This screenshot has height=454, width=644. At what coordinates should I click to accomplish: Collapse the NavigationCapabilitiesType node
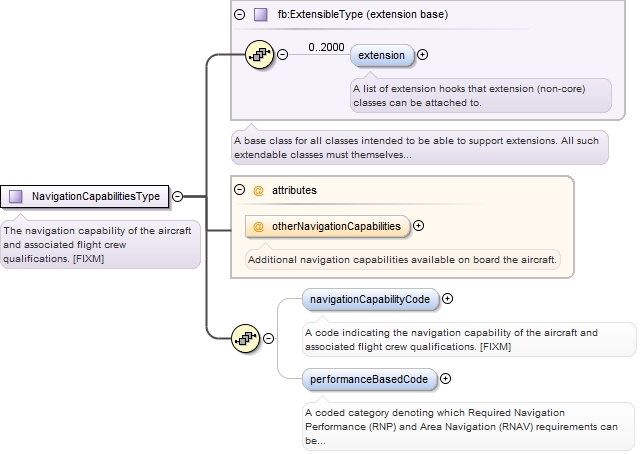177,197
